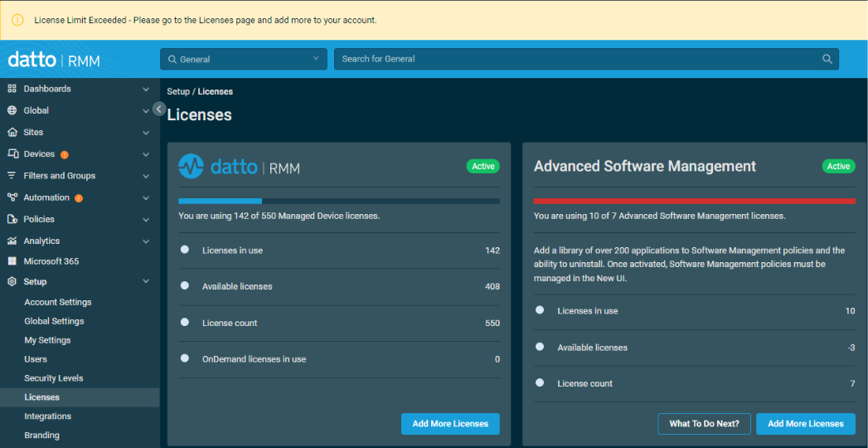This screenshot has height=448, width=868.
Task: Open Branding under Setup
Action: coord(41,436)
